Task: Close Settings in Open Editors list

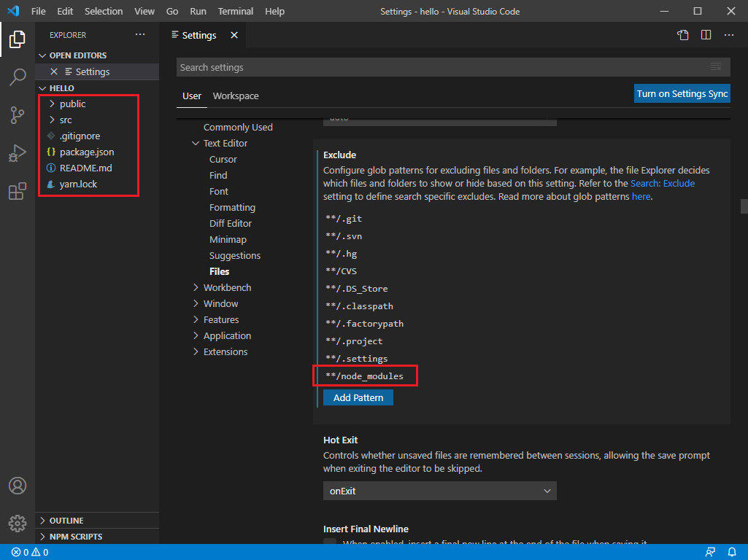Action: coord(54,71)
